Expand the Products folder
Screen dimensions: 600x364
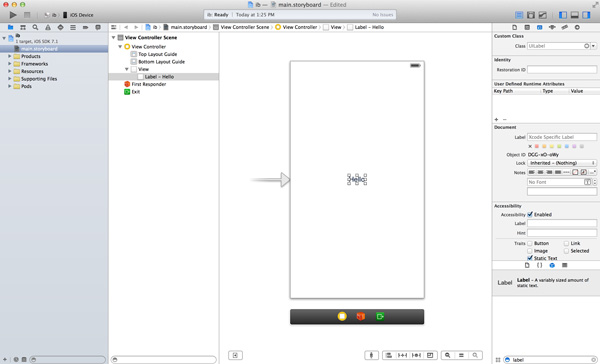click(x=10, y=56)
